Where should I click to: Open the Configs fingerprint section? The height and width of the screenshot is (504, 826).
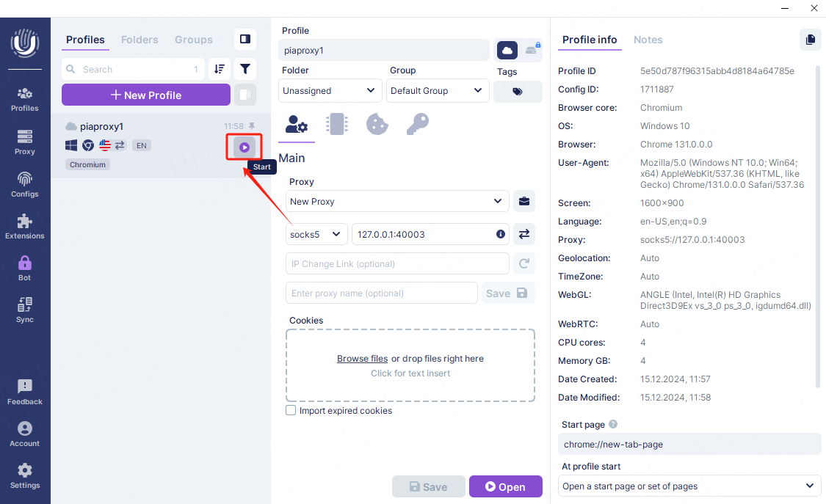[x=25, y=184]
